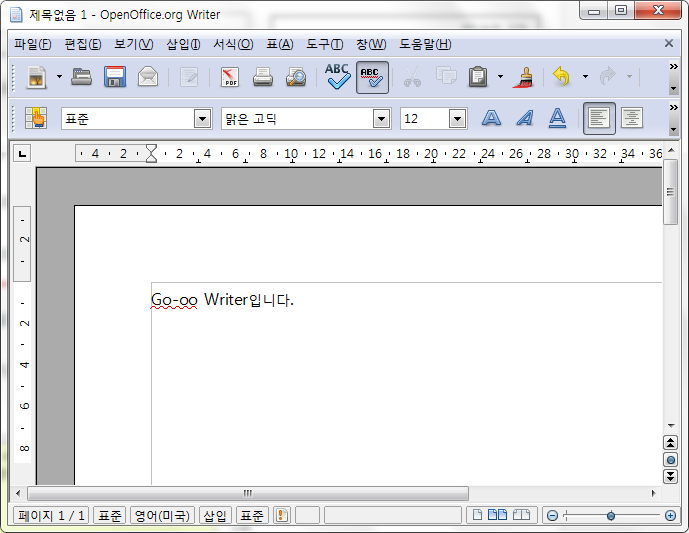Image resolution: width=689 pixels, height=533 pixels.
Task: Click the Redo arrow icon
Action: [607, 76]
